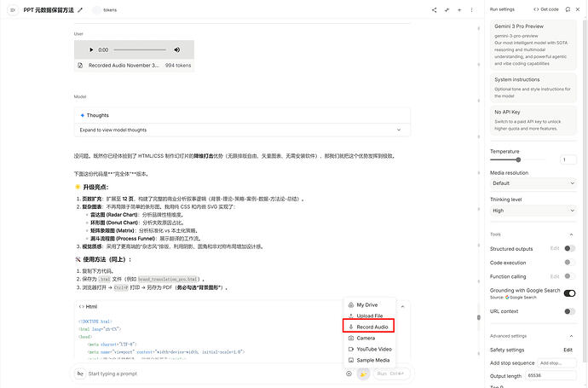The image size is (588, 388).
Task: Open the sidebar menu icon beside title
Action: click(13, 10)
